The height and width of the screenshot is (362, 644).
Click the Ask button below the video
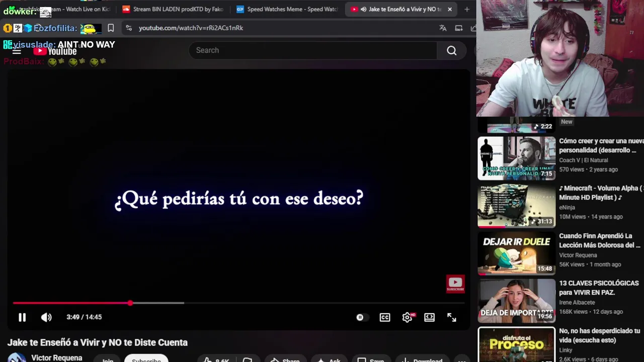pos(329,359)
